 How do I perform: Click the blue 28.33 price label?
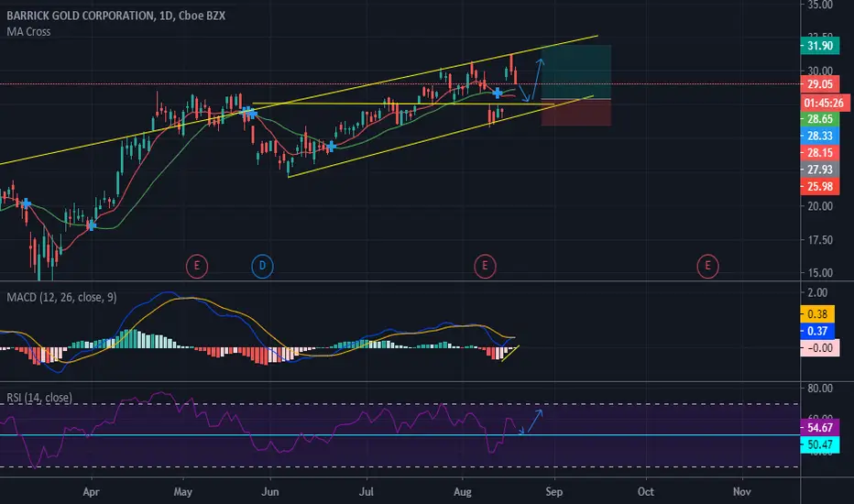820,136
